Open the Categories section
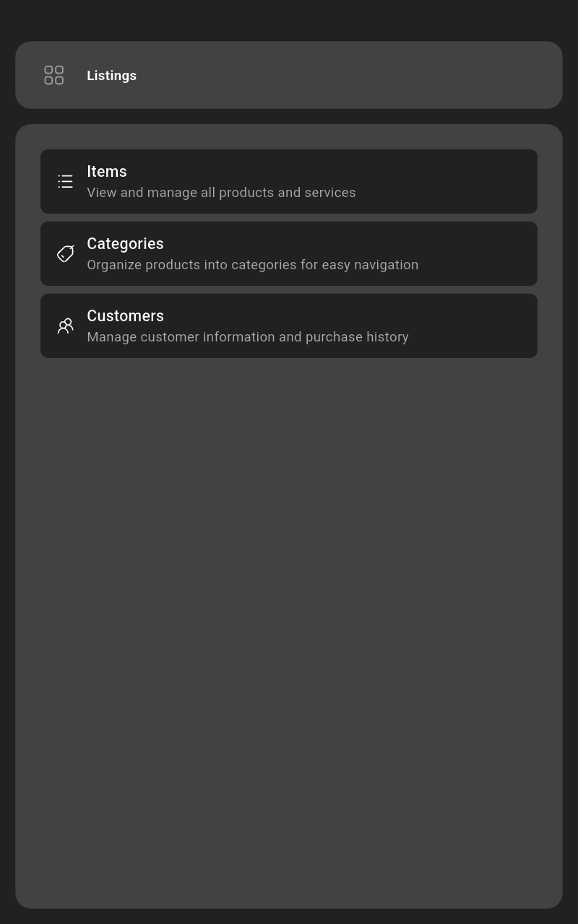 289,253
